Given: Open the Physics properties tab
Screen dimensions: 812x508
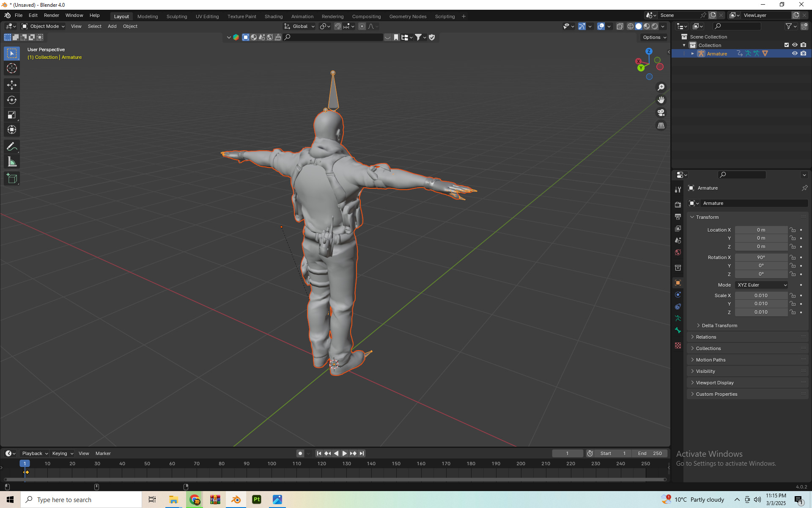Looking at the screenshot, I should 678,295.
